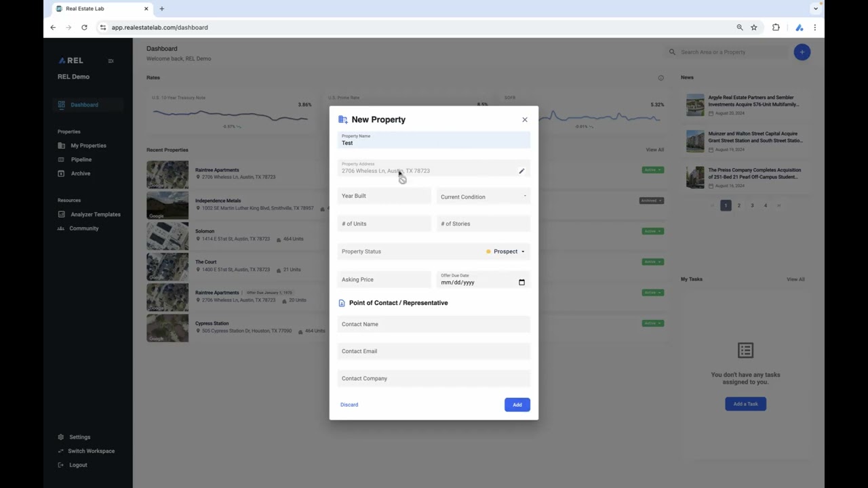The height and width of the screenshot is (488, 868).
Task: Open The Preiss Company news article
Action: coord(755,174)
